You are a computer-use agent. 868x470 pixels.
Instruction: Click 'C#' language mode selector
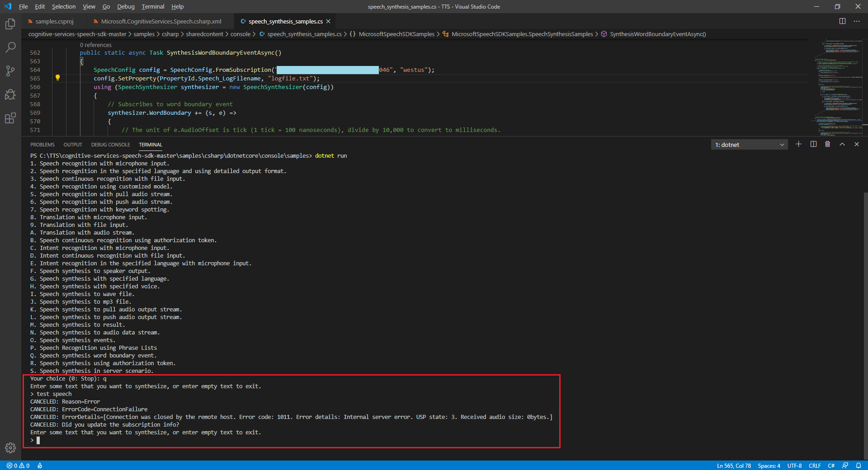click(x=831, y=465)
